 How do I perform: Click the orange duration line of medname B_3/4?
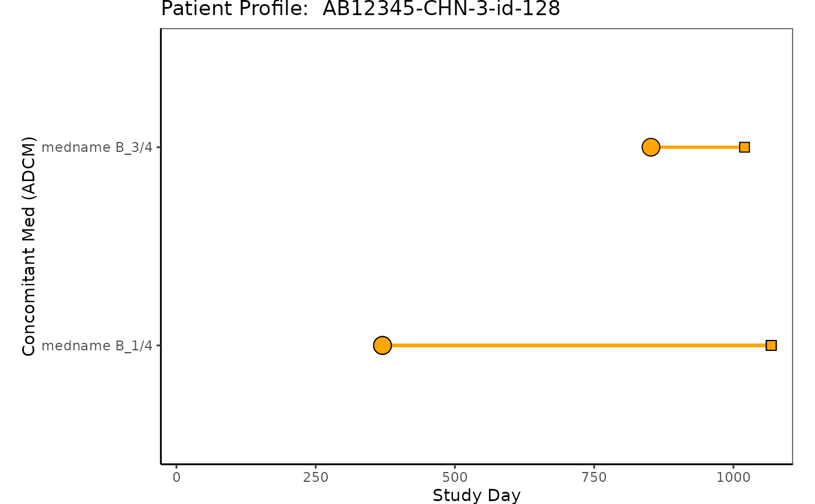pyautogui.click(x=699, y=147)
